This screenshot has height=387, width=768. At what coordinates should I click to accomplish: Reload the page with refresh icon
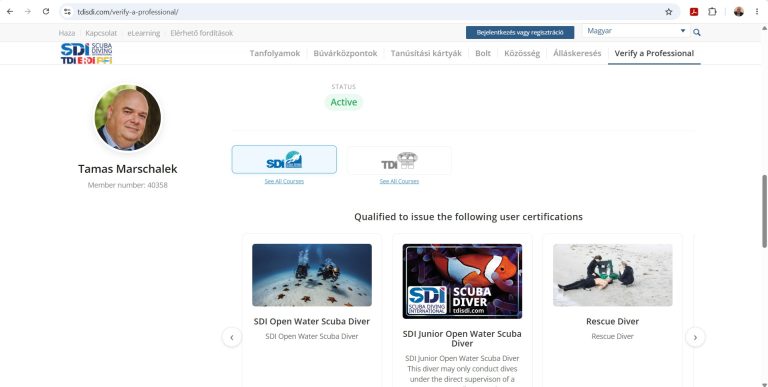click(46, 12)
